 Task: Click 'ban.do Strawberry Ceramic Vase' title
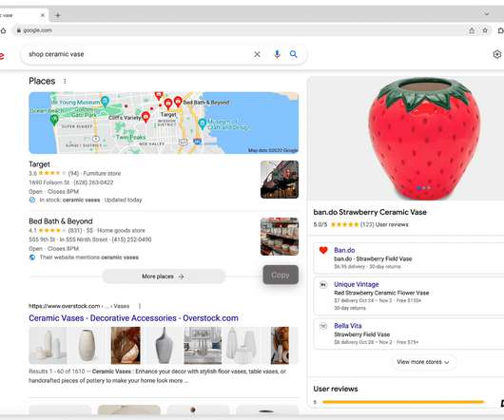tap(370, 212)
